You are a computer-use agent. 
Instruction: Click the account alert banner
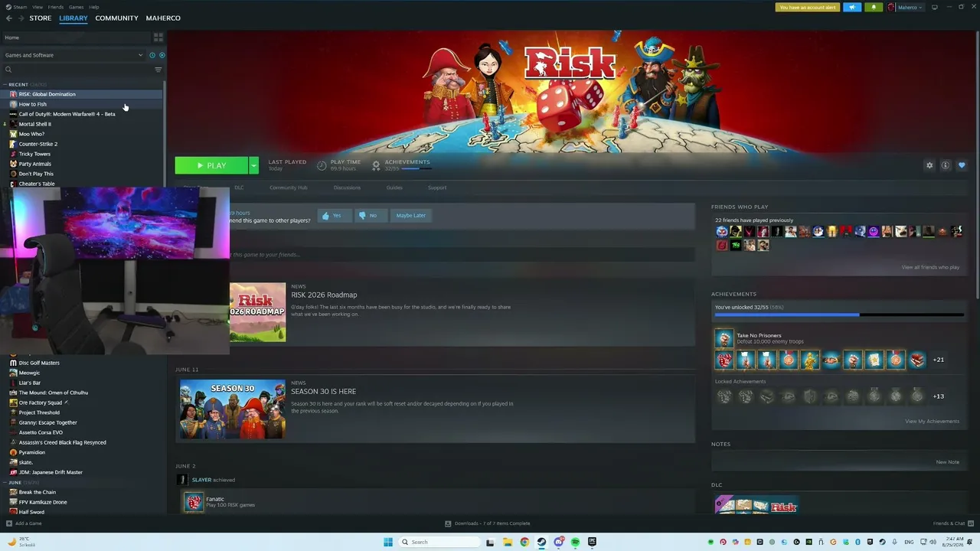[808, 7]
